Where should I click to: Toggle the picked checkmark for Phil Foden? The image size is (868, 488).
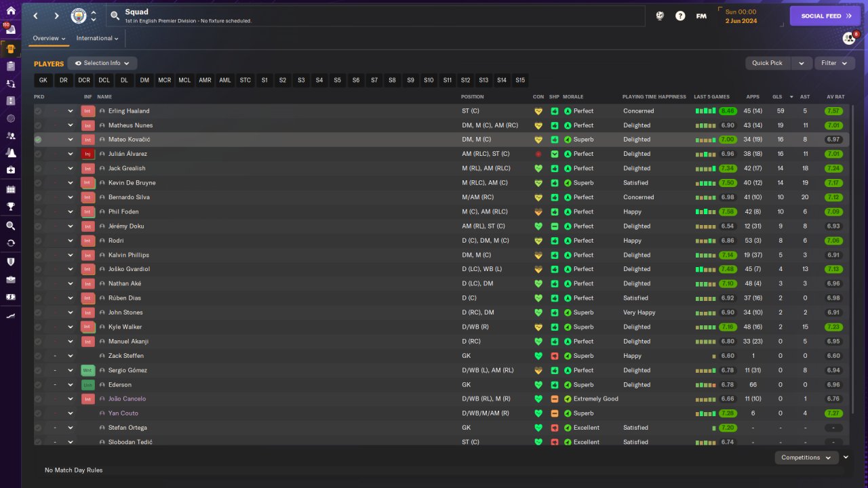38,211
